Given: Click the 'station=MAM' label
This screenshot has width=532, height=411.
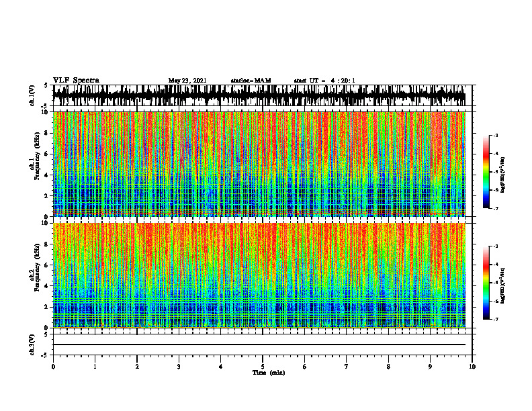Looking at the screenshot, I should coord(251,81).
